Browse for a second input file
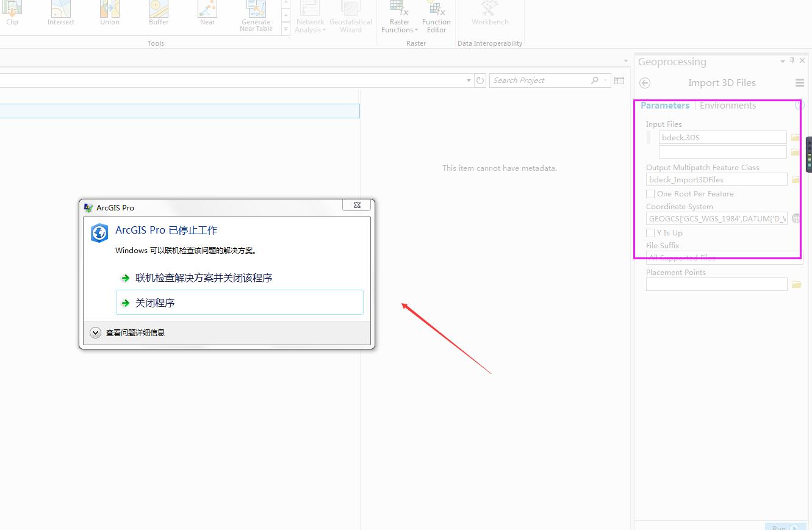The image size is (812, 530). (796, 152)
